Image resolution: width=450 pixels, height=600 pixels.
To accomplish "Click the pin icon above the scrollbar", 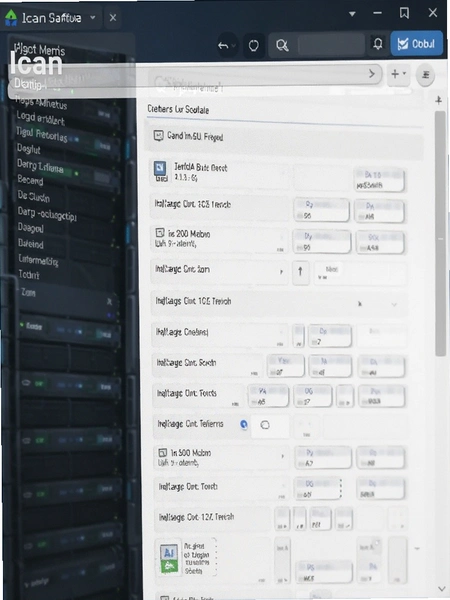I will (439, 100).
